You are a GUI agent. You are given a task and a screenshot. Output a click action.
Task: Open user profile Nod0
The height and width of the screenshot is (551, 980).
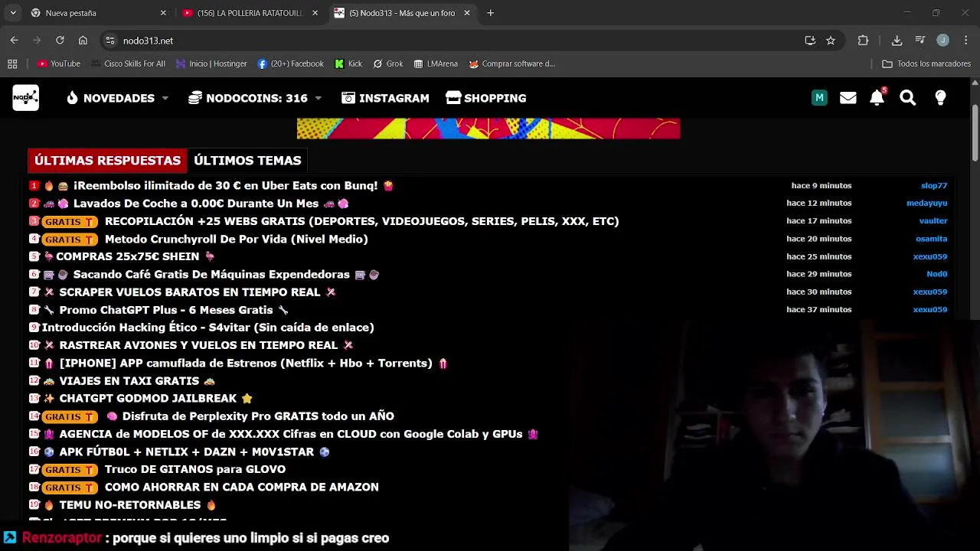pos(937,274)
